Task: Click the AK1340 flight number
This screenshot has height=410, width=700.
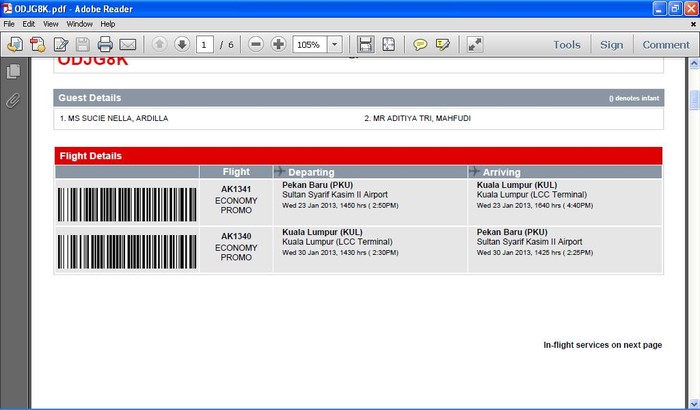Action: (x=236, y=236)
